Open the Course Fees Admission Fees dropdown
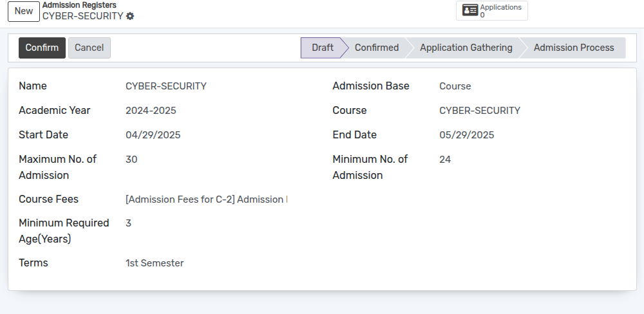This screenshot has height=314, width=644. [x=206, y=199]
